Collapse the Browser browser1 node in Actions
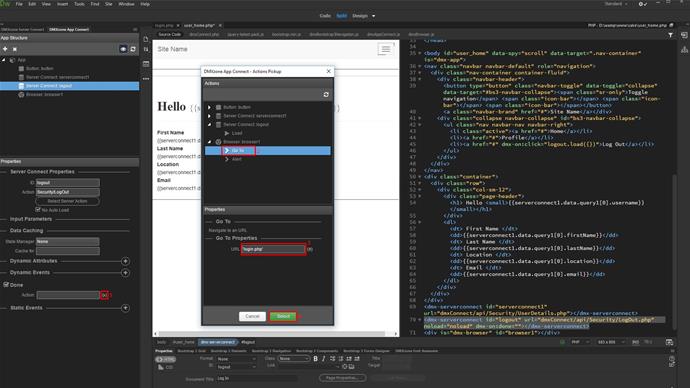Viewport: 690px width, 388px height. pos(209,142)
